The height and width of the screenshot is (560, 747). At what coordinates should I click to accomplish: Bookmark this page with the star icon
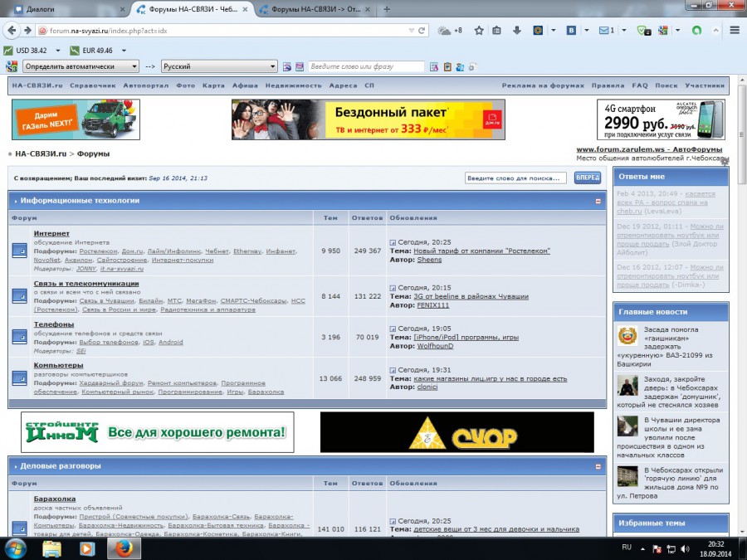(479, 31)
